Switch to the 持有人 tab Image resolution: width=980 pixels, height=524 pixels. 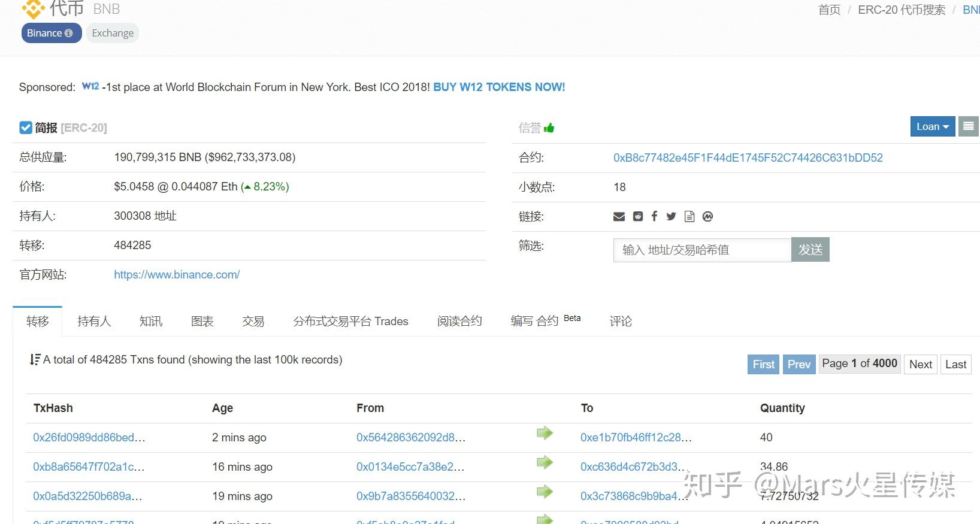tap(94, 322)
